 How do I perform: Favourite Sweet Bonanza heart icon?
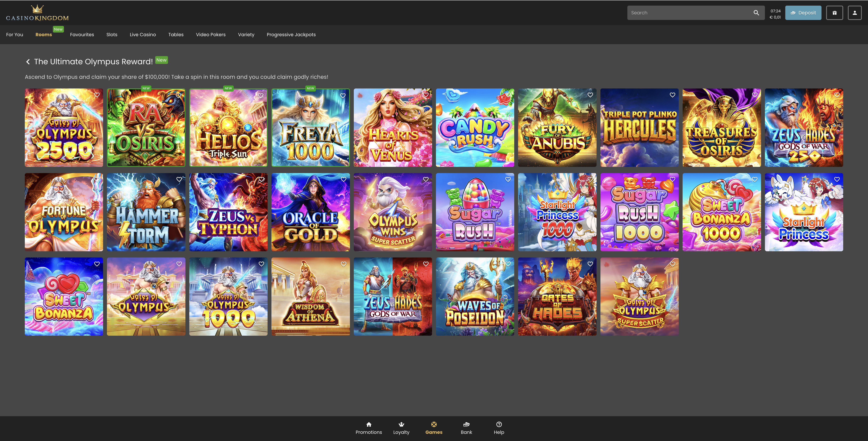point(97,264)
